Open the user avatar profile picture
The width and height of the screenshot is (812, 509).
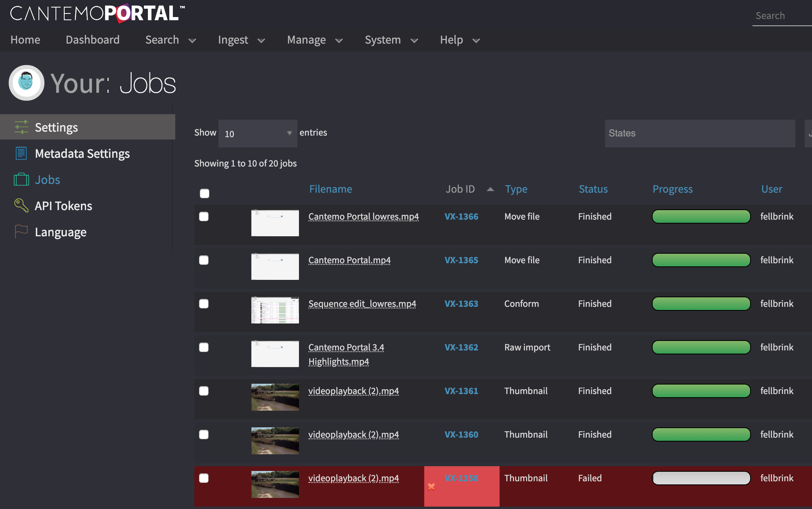point(27,83)
